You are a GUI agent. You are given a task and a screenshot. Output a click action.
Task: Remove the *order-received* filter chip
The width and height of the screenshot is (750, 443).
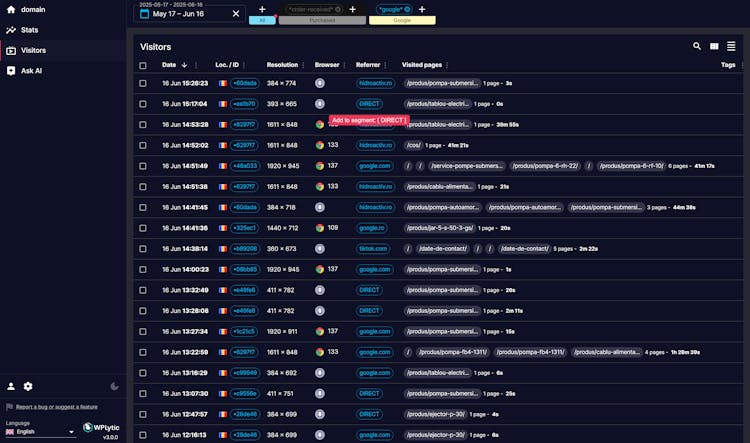[x=338, y=9]
